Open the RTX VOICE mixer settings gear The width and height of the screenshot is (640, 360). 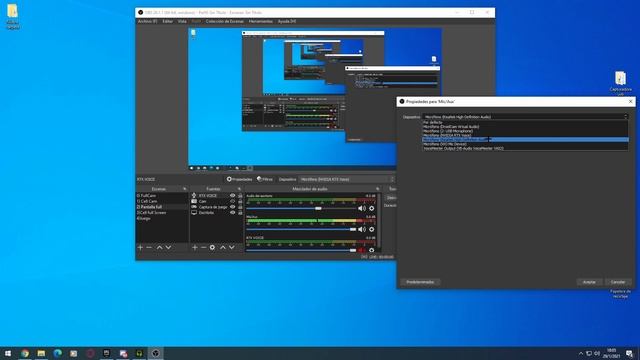pyautogui.click(x=371, y=250)
